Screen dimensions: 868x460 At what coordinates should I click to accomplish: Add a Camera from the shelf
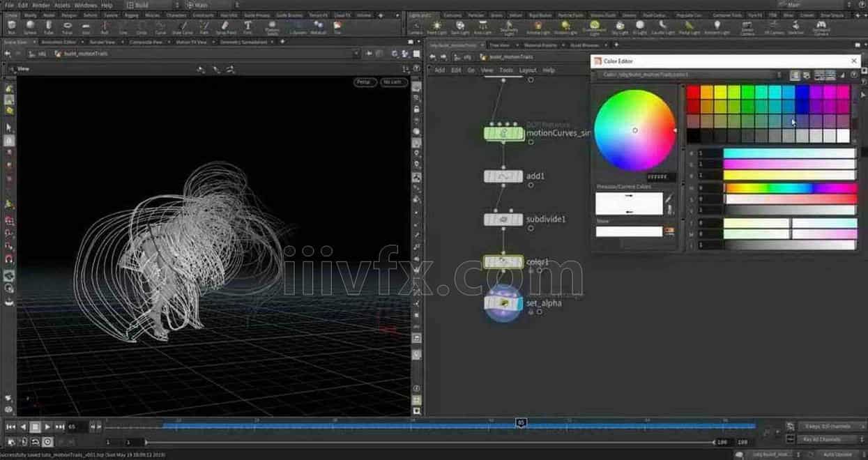415,27
